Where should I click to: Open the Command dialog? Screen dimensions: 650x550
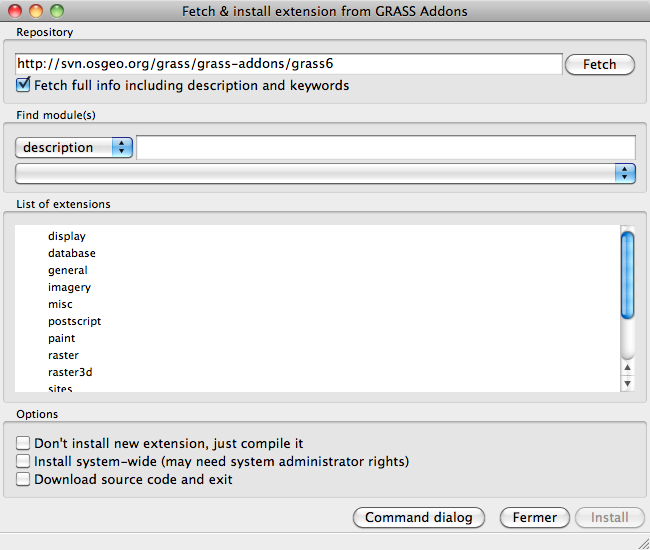click(418, 517)
